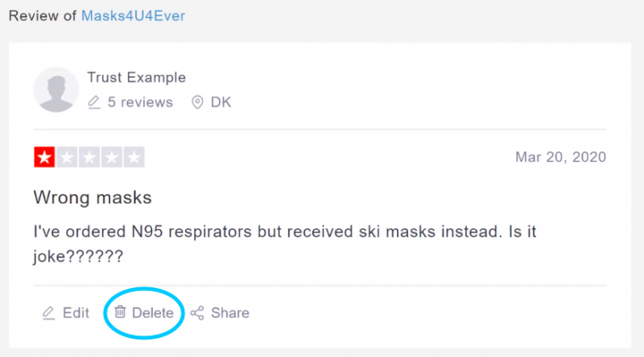Select the fifth rating star
Screen dimensions: 644x357
134,158
